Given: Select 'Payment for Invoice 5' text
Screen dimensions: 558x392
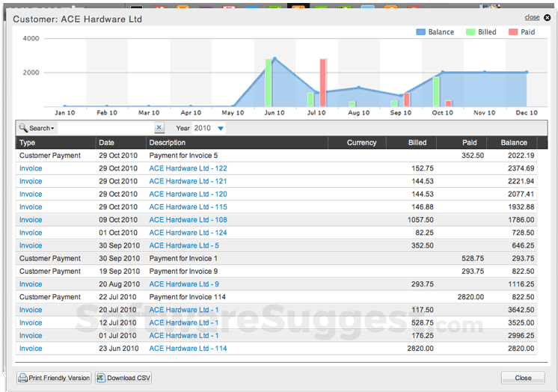Looking at the screenshot, I should point(183,156).
